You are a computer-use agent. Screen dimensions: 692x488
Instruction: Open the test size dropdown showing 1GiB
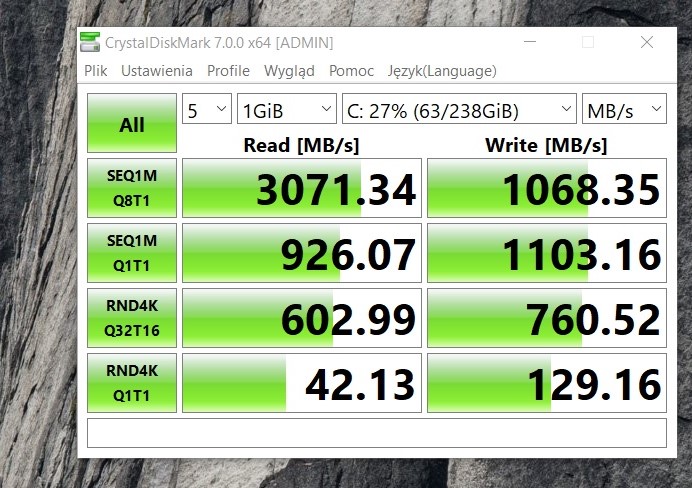tap(287, 109)
